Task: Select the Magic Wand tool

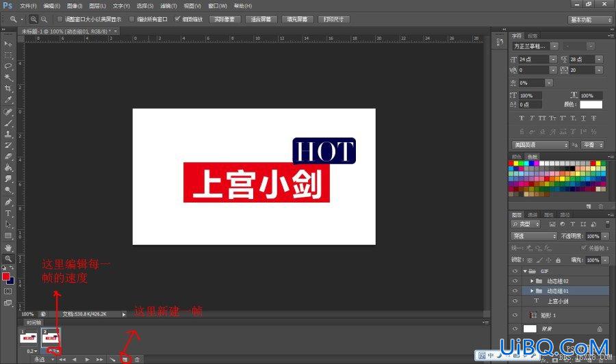Action: 8,77
